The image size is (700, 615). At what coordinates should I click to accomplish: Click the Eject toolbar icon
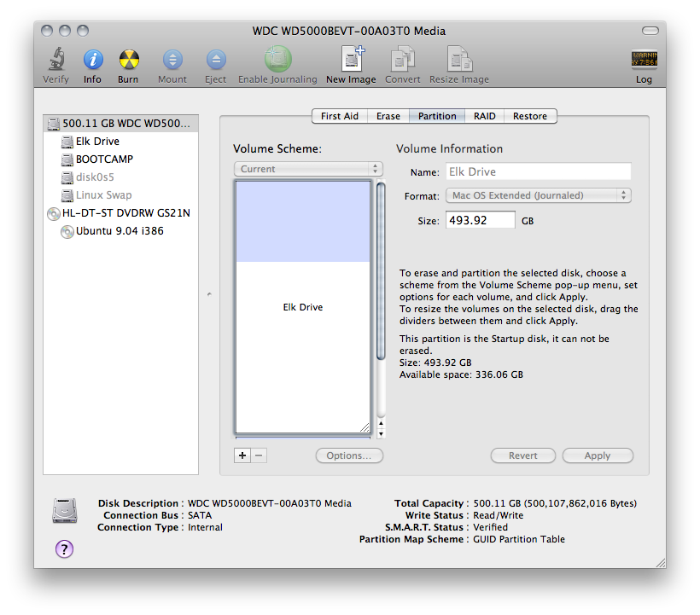pos(216,60)
